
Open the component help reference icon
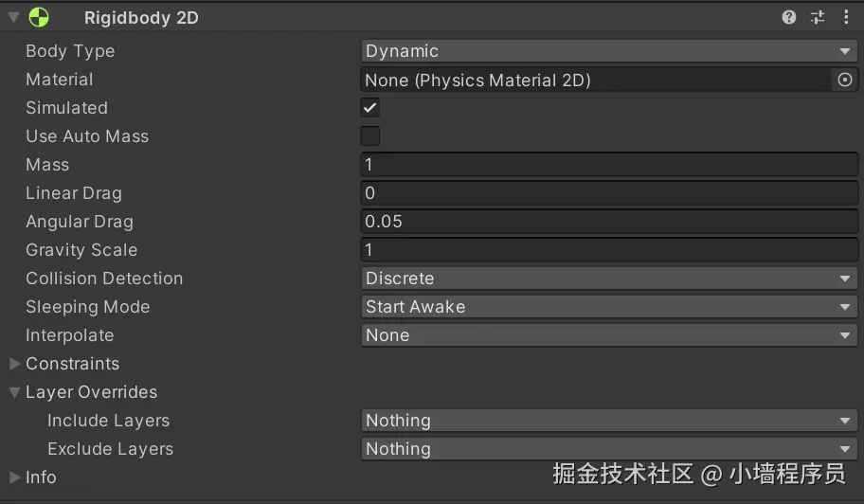[x=788, y=17]
